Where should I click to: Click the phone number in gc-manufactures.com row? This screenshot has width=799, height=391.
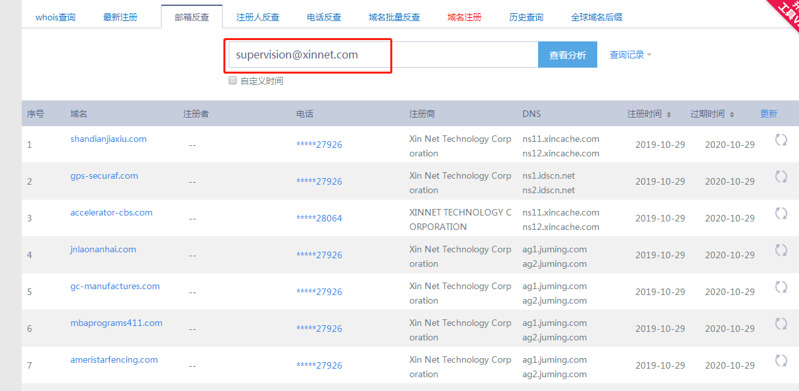pyautogui.click(x=319, y=292)
